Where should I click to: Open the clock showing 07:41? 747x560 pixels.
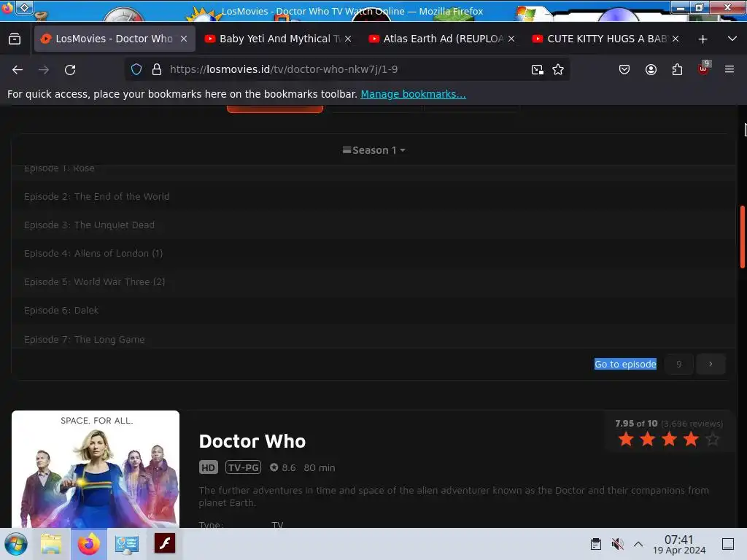click(x=679, y=544)
